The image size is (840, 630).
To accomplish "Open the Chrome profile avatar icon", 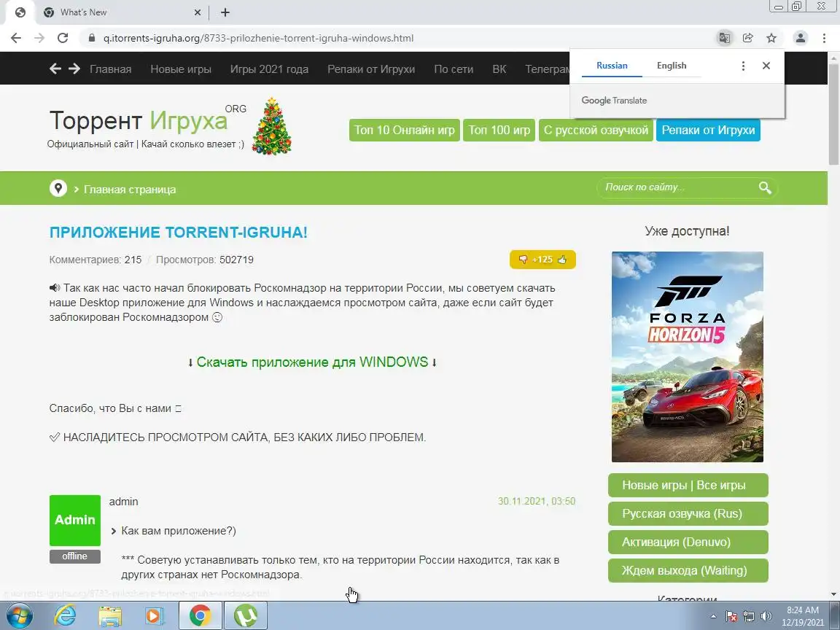I will [801, 38].
